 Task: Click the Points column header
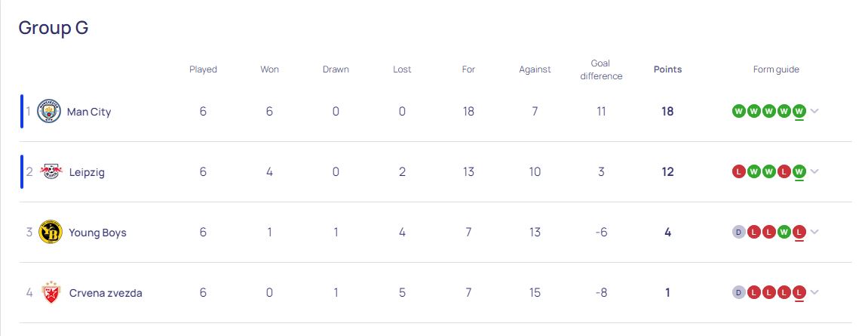[x=667, y=69]
